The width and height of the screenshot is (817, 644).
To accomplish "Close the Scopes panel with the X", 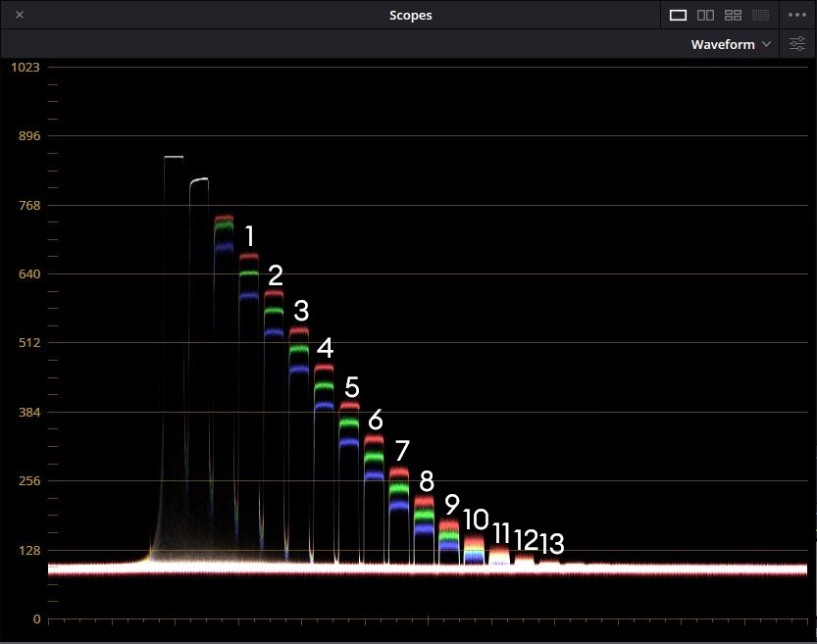I will coord(20,15).
